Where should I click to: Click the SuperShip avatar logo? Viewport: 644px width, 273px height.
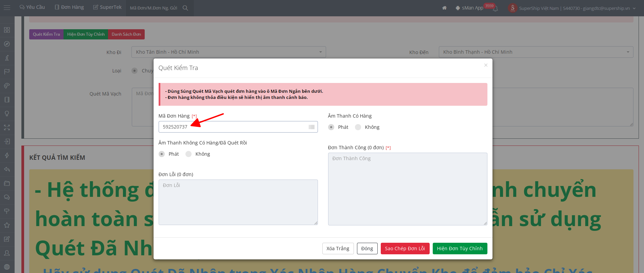[513, 8]
